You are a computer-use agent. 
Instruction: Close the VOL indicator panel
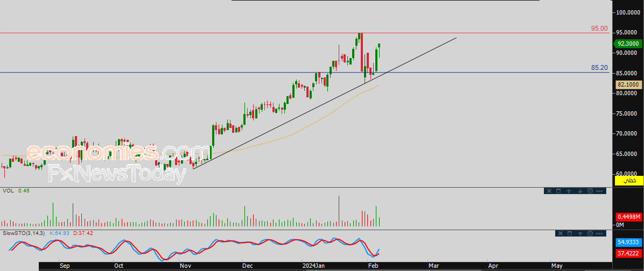[x=549, y=191]
